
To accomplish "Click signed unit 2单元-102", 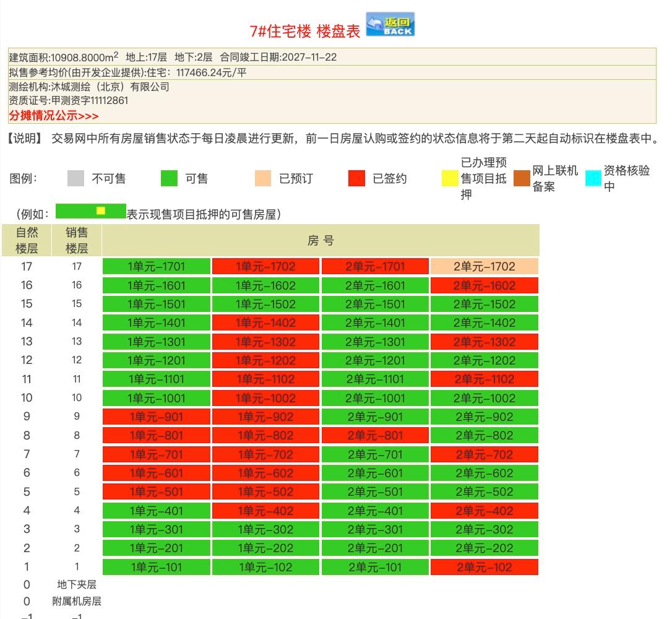I will (x=484, y=567).
